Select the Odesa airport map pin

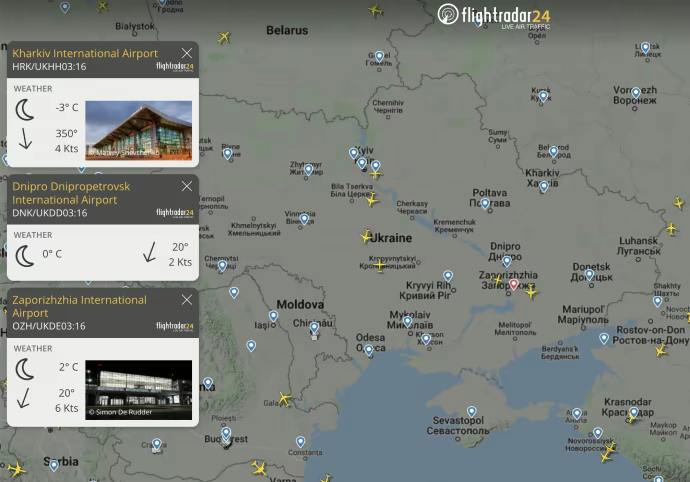369,349
